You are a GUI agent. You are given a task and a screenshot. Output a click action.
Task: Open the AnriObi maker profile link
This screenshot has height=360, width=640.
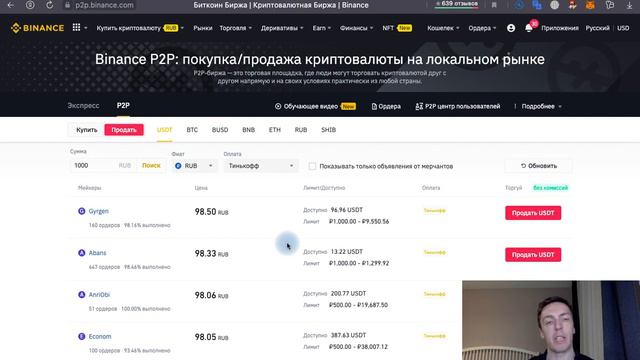pos(99,294)
